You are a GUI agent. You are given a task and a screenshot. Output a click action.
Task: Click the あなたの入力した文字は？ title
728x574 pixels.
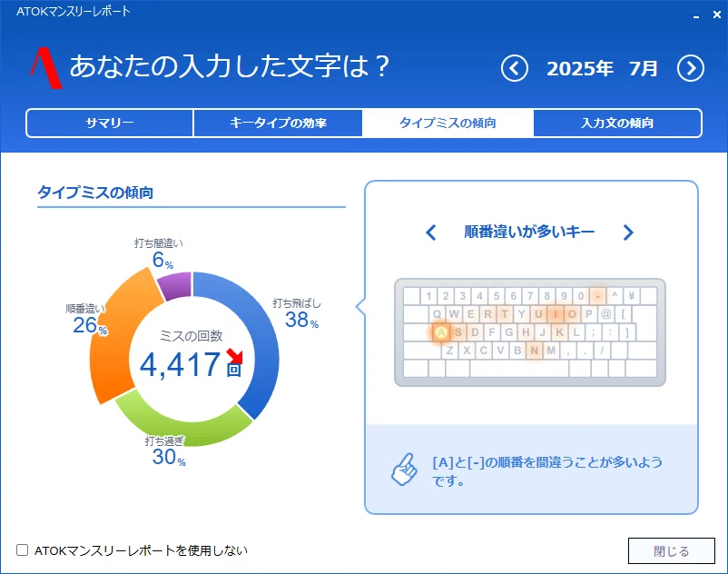(x=230, y=65)
